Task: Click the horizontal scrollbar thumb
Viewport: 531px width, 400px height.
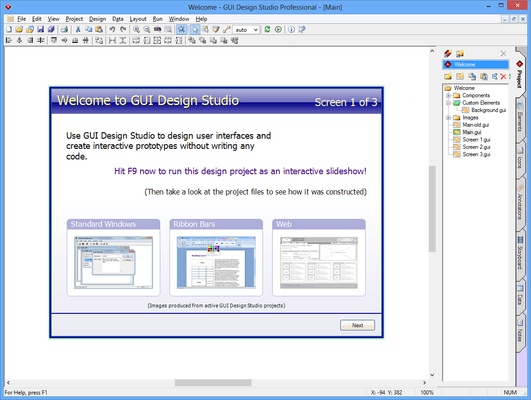Action: [x=213, y=383]
